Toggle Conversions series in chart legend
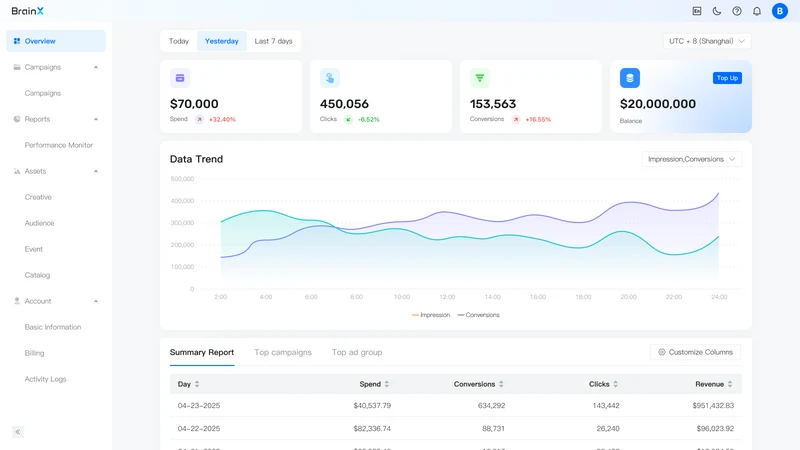The height and width of the screenshot is (450, 800). click(x=479, y=315)
